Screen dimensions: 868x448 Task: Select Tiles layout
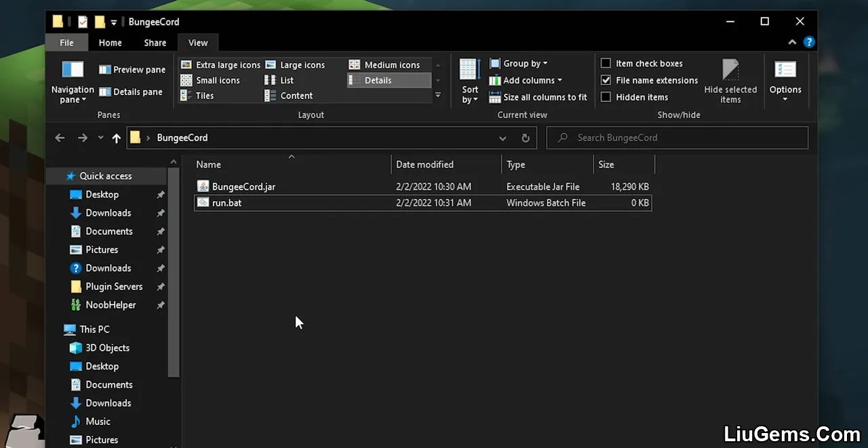[197, 96]
